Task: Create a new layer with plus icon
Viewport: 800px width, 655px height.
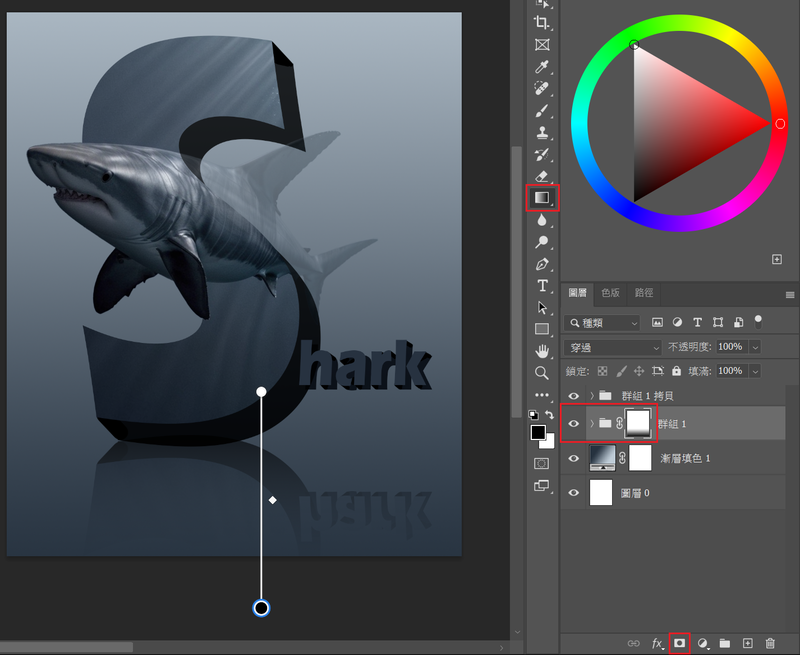Action: [747, 643]
